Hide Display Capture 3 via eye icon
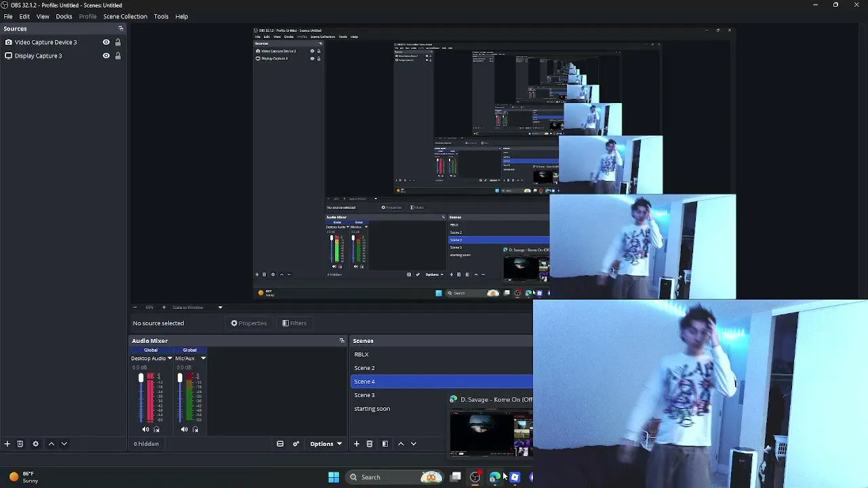Screen dimensions: 868x488 click(x=106, y=56)
